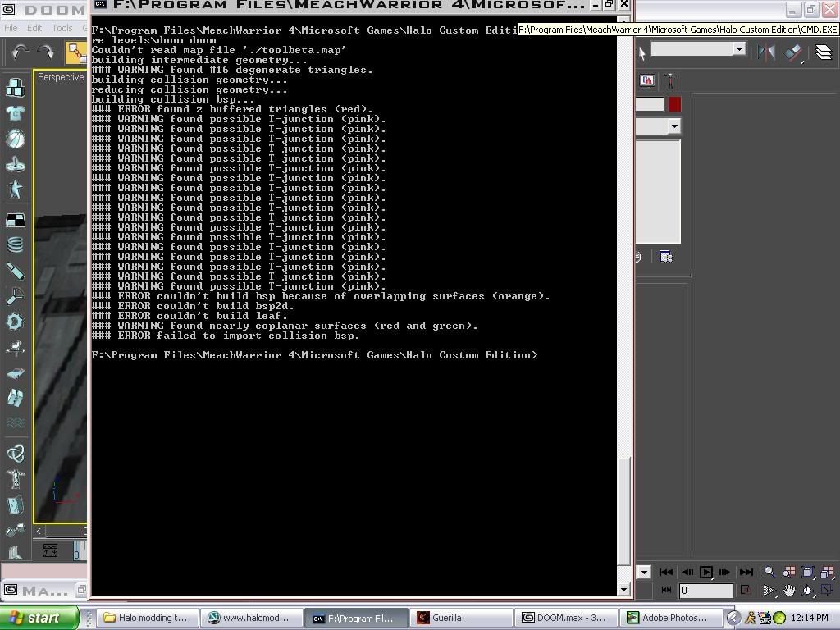This screenshot has height=630, width=840.
Task: Click the Field-of-View viewport control
Action: pyautogui.click(x=769, y=591)
